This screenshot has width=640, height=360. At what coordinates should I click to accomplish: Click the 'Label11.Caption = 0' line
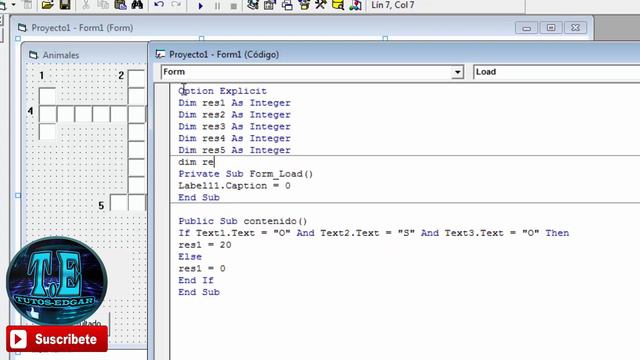tap(234, 186)
